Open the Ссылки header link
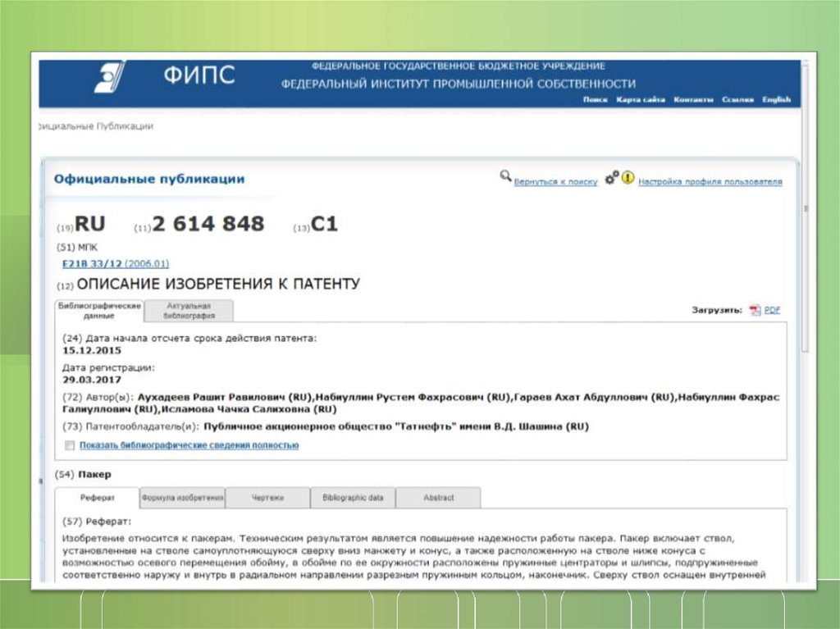Image resolution: width=840 pixels, height=629 pixels. [737, 100]
